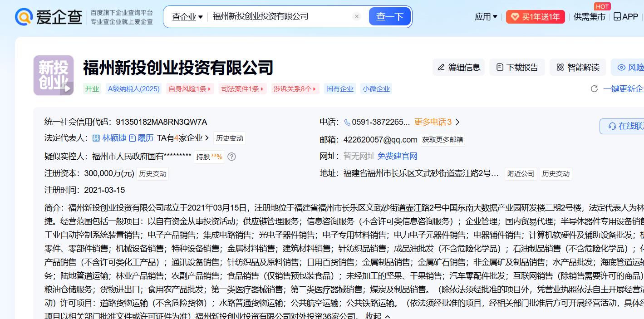Click the 小微企业 tag
644x319 pixels.
(x=376, y=89)
